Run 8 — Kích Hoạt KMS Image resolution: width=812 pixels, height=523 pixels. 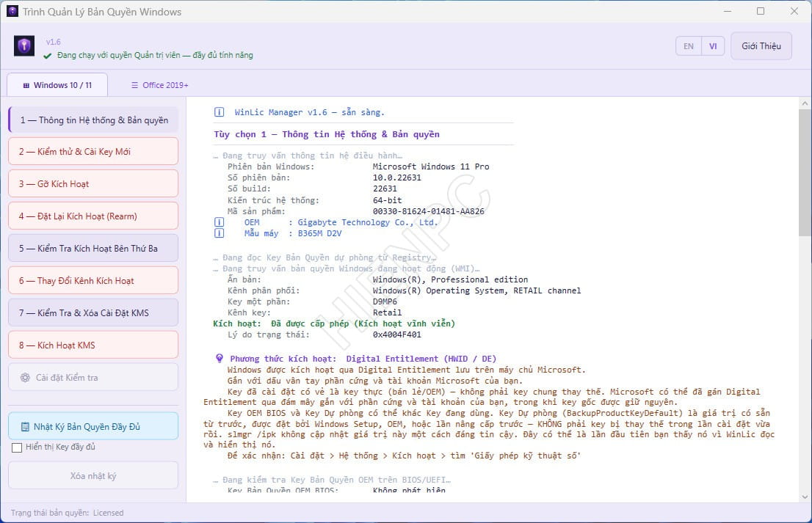click(93, 345)
